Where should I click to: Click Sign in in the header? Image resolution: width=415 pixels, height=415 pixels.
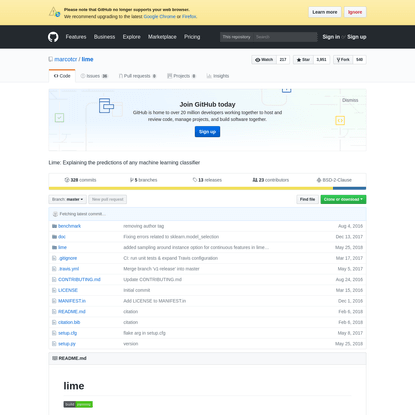click(331, 37)
